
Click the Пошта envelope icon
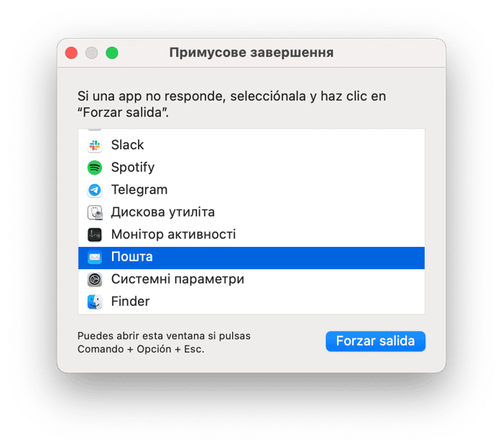click(x=95, y=257)
